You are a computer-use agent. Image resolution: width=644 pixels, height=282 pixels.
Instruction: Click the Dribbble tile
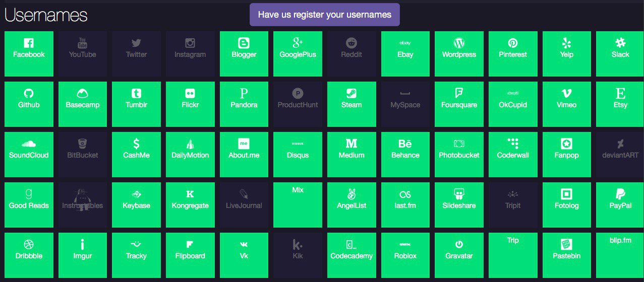coord(29,255)
